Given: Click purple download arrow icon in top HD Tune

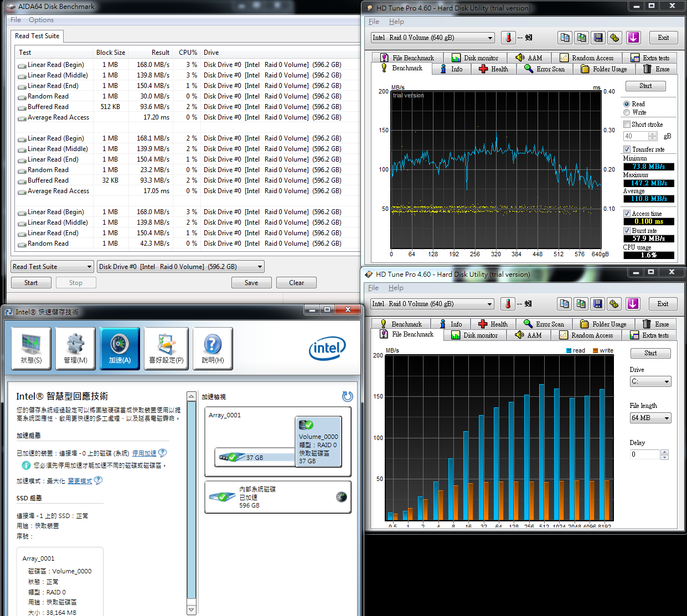Looking at the screenshot, I should pyautogui.click(x=633, y=38).
